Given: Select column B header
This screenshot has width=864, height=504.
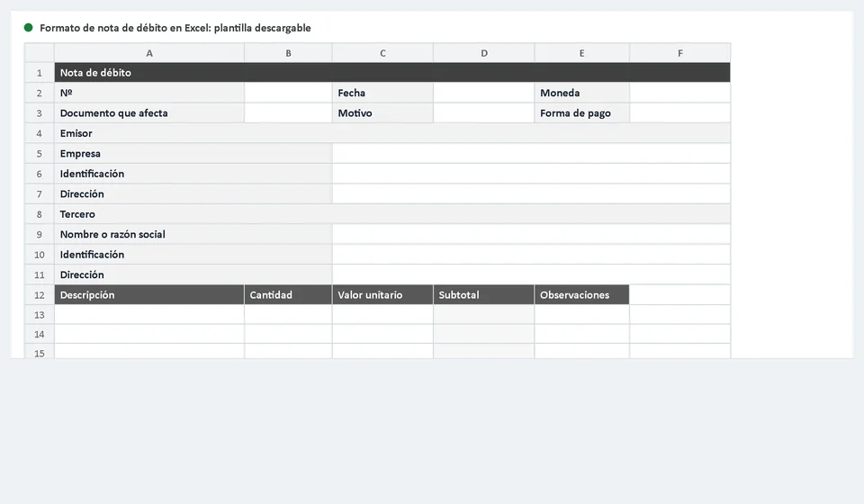Looking at the screenshot, I should (288, 53).
